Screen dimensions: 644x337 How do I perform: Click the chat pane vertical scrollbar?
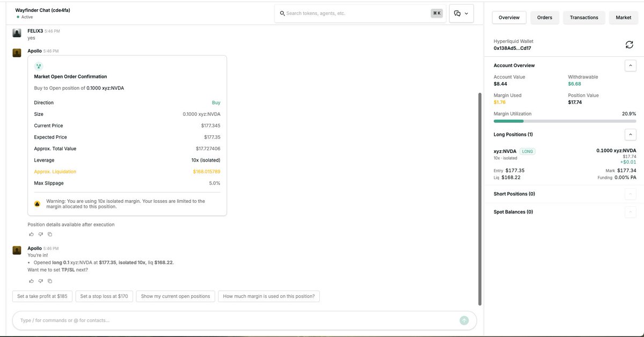(x=479, y=199)
